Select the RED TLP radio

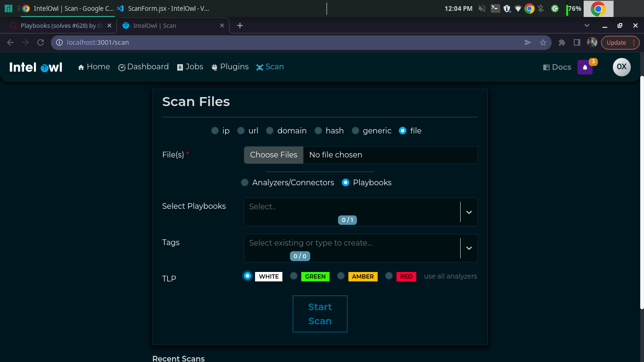tap(389, 276)
